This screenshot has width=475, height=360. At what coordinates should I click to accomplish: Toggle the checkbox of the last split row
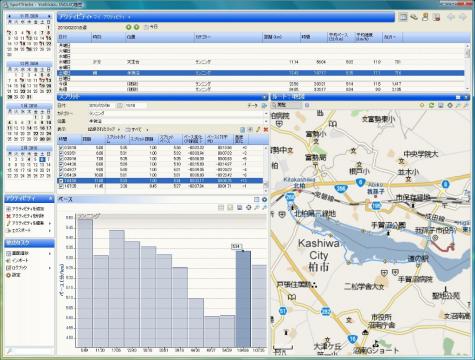[61, 186]
